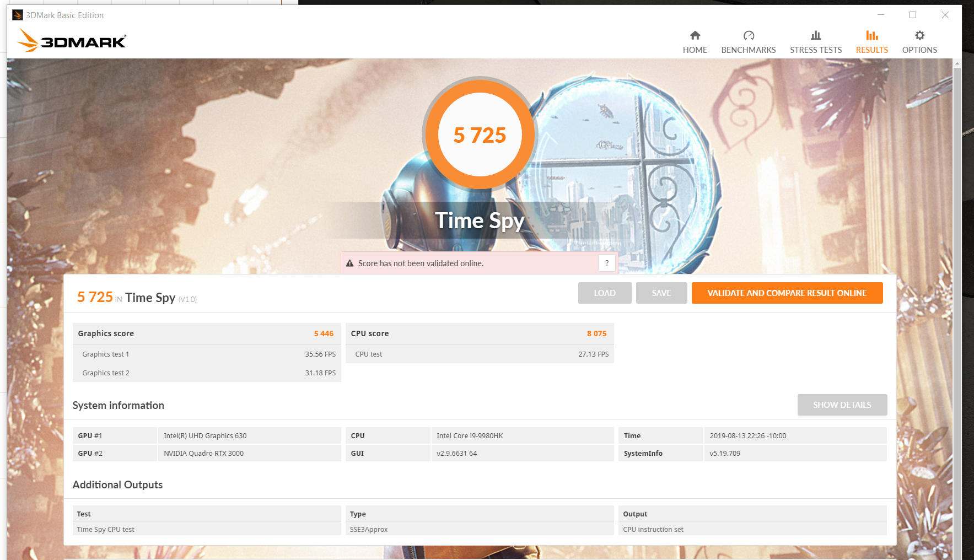Click the LOAD button

point(605,293)
